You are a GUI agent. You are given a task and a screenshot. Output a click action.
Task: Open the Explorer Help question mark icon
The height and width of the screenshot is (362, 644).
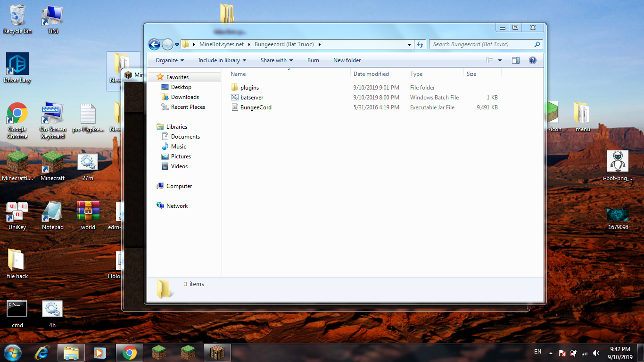[532, 60]
